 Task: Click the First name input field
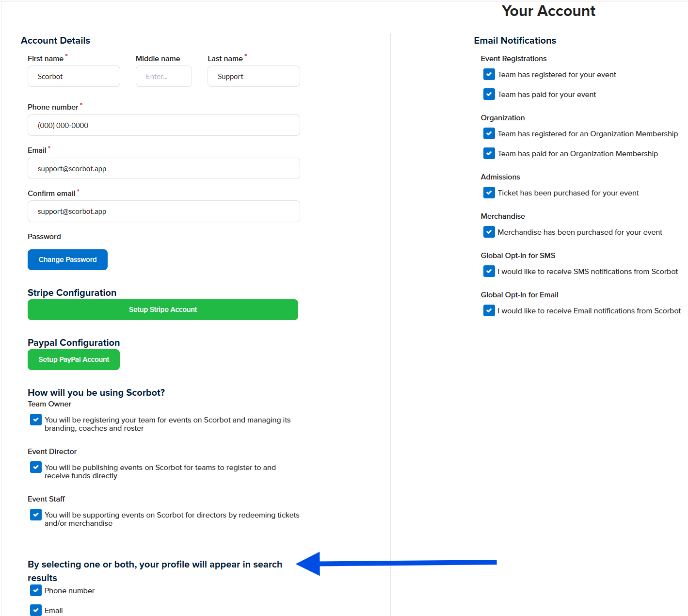74,77
